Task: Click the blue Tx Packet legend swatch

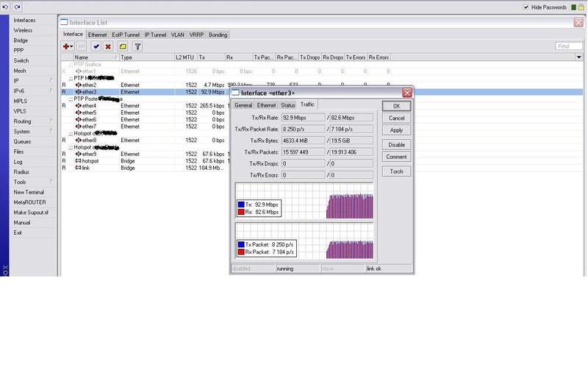Action: coord(241,244)
